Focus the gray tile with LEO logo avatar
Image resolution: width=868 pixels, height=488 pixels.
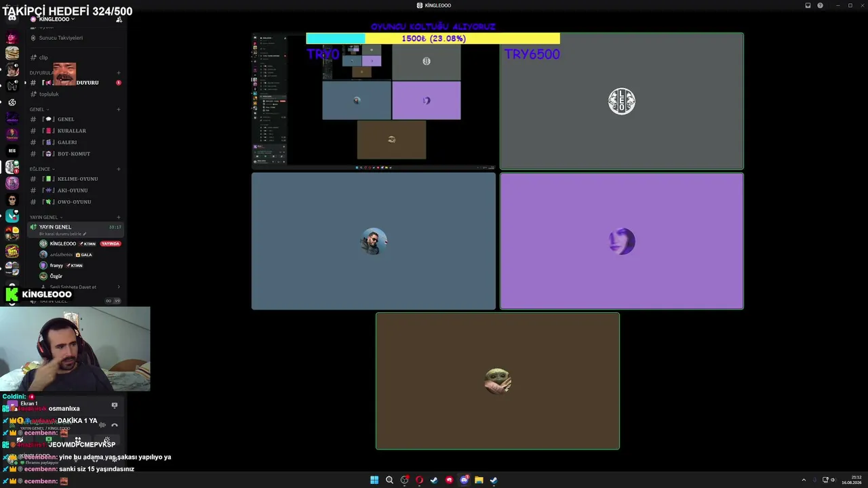pyautogui.click(x=622, y=101)
